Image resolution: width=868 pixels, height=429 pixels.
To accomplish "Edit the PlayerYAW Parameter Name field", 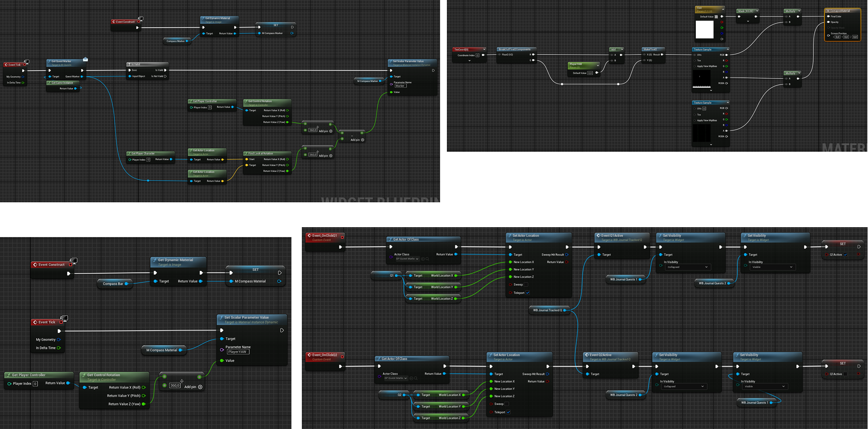I will point(238,352).
